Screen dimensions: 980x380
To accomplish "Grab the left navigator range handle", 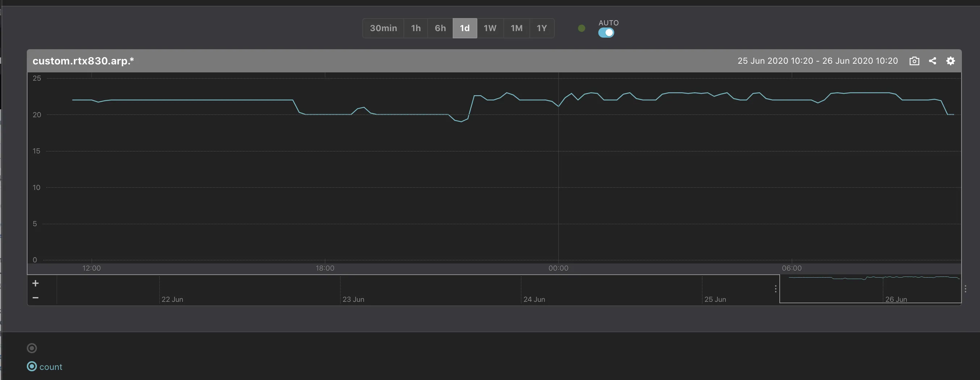I will coord(775,289).
